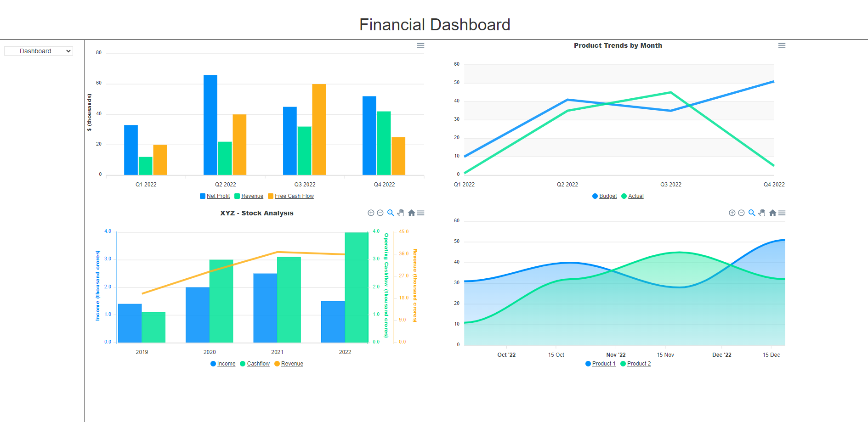Reset zoom home icon on area chart
This screenshot has height=422, width=868.
pos(772,213)
